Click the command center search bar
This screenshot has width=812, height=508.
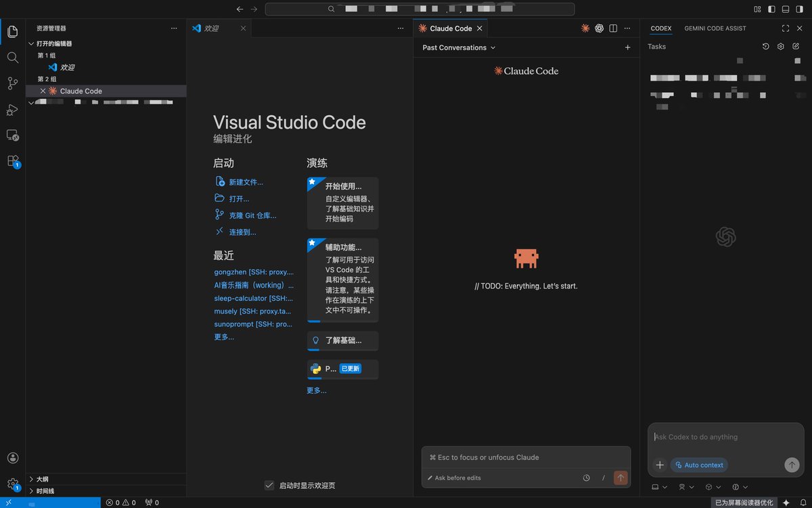(420, 9)
